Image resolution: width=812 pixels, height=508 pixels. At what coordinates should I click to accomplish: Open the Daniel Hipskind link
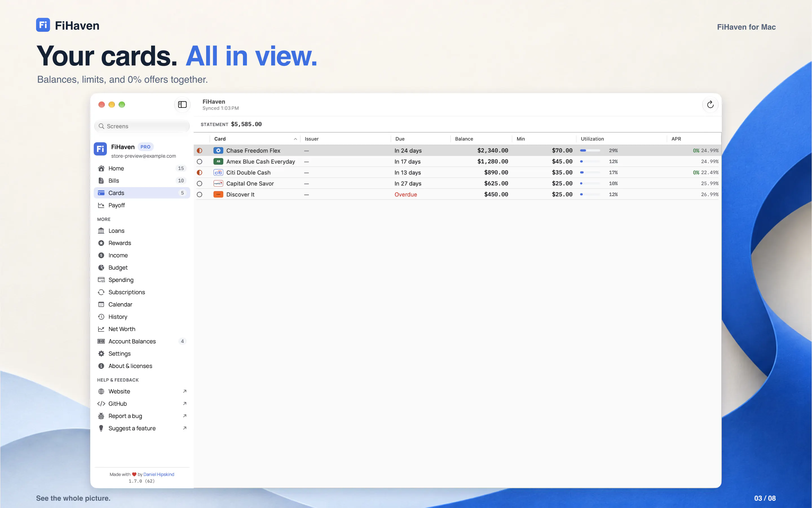(159, 474)
